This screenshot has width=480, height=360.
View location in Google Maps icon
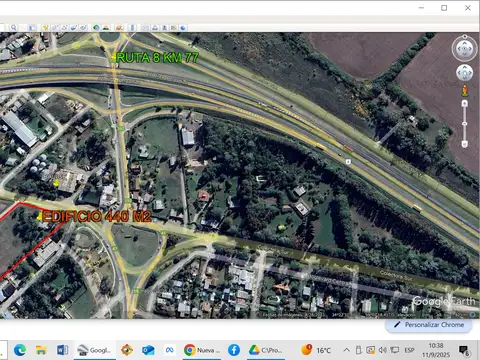click(174, 28)
